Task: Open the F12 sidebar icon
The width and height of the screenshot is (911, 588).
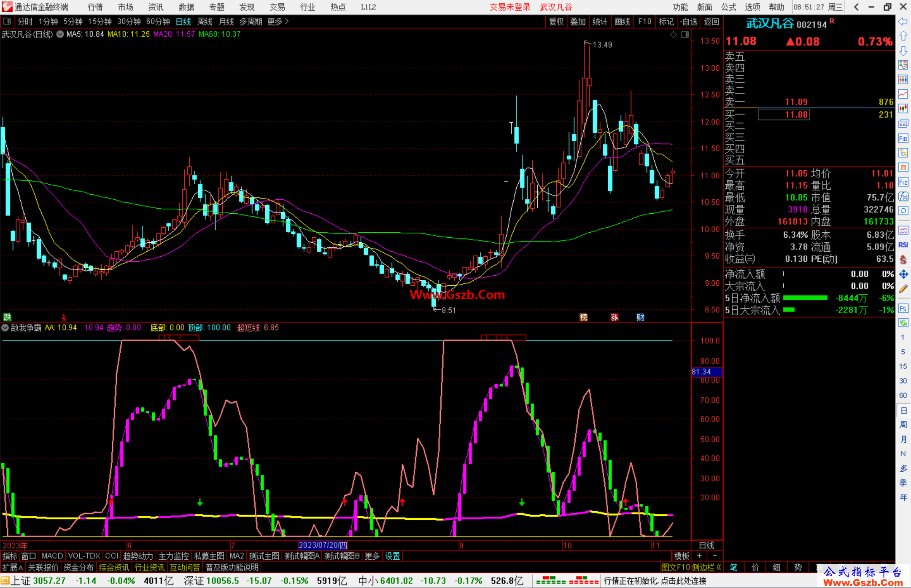Action: pyautogui.click(x=903, y=182)
